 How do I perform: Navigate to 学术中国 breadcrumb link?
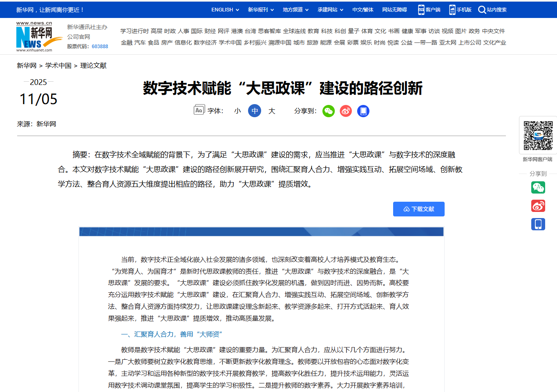point(58,66)
